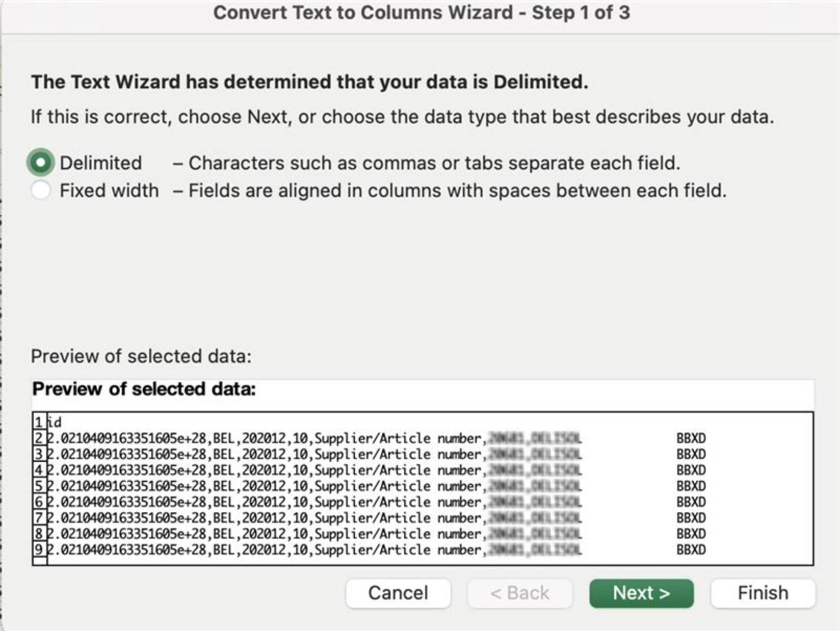The image size is (840, 631).
Task: Select row 5 of the preview data
Action: tap(206, 487)
